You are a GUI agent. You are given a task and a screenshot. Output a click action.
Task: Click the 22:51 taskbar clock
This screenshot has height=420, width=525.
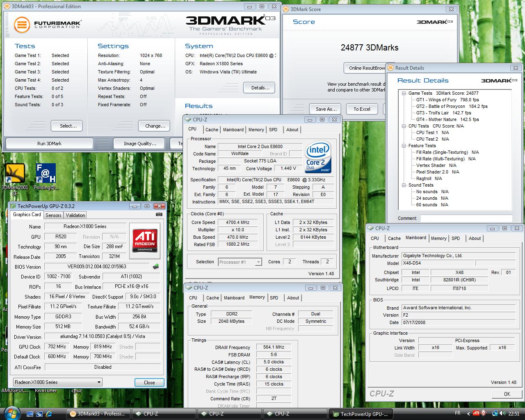coord(514,414)
